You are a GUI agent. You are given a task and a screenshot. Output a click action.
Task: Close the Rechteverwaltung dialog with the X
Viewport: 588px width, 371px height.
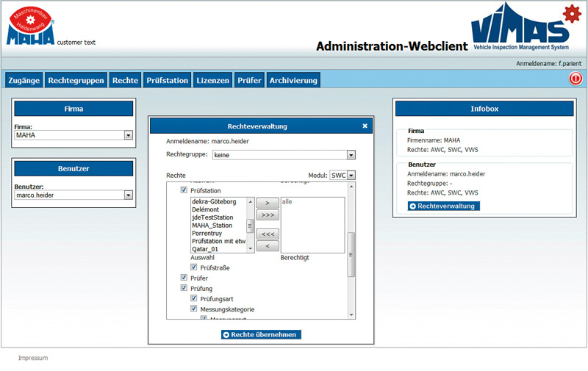(x=365, y=126)
